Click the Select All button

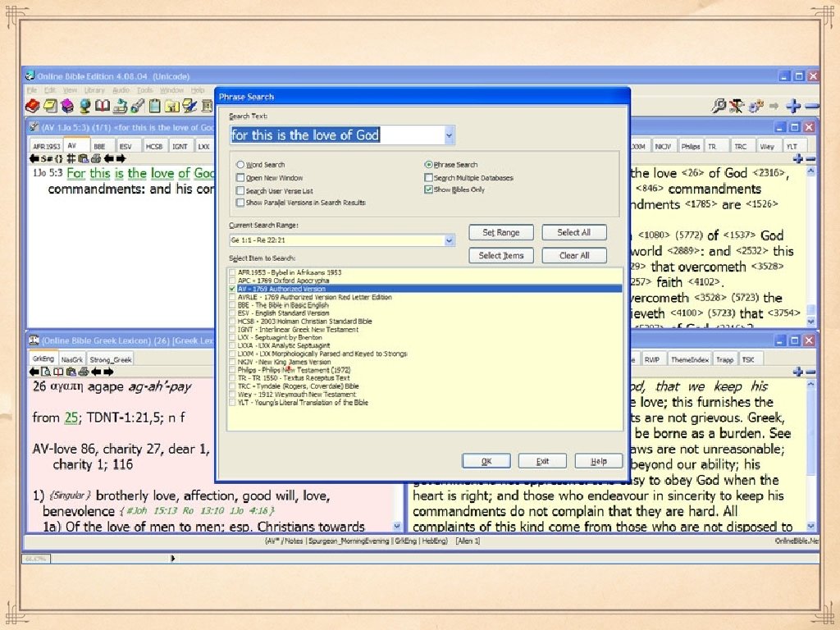click(x=573, y=232)
